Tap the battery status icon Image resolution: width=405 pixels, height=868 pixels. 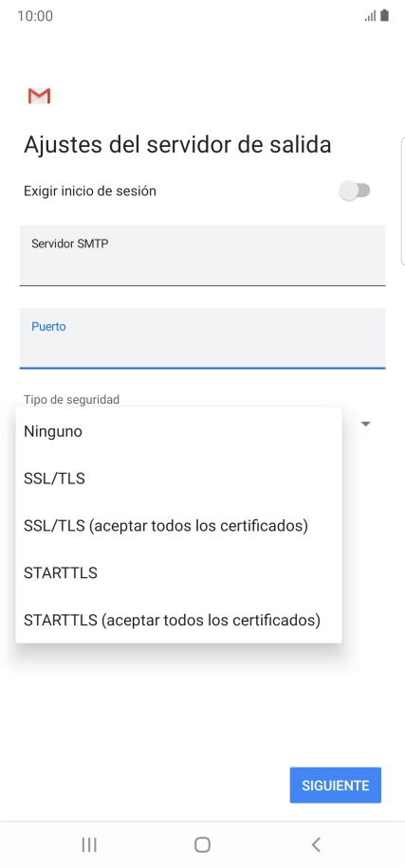(x=384, y=15)
